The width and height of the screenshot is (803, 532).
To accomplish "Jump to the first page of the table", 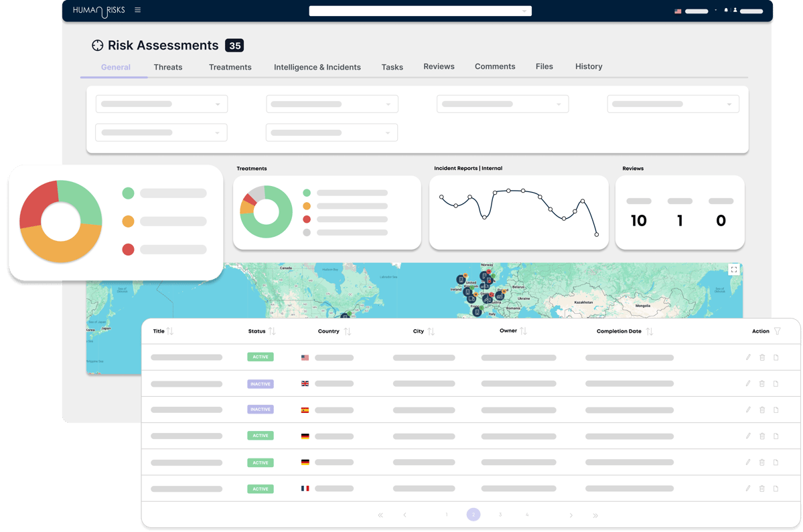I will pos(380,515).
